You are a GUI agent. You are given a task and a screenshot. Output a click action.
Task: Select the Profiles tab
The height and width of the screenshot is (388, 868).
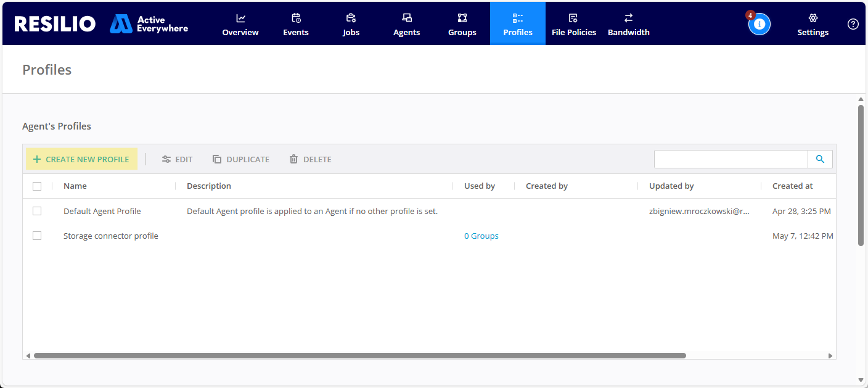pos(517,23)
